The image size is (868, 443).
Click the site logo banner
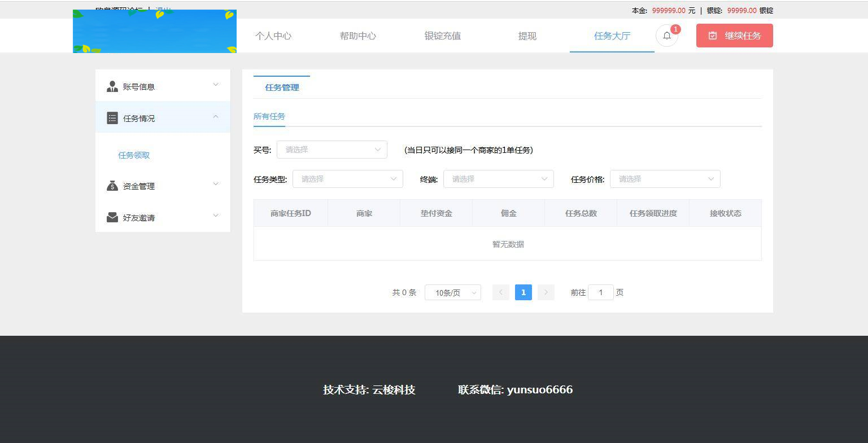[x=154, y=31]
